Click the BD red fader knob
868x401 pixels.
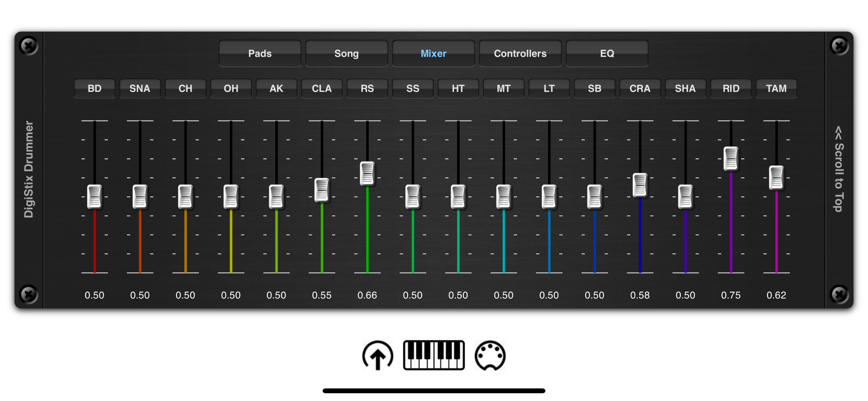coord(94,196)
